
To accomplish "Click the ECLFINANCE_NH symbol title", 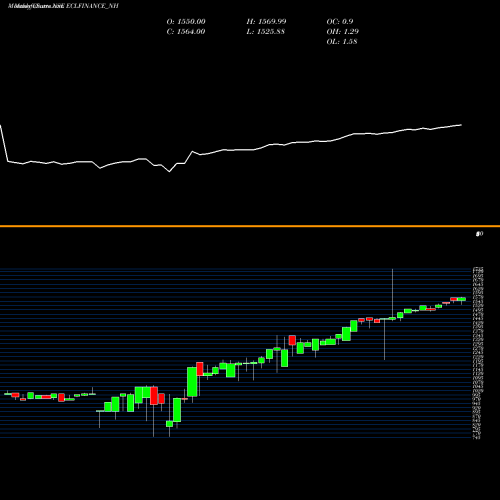I will click(x=91, y=6).
